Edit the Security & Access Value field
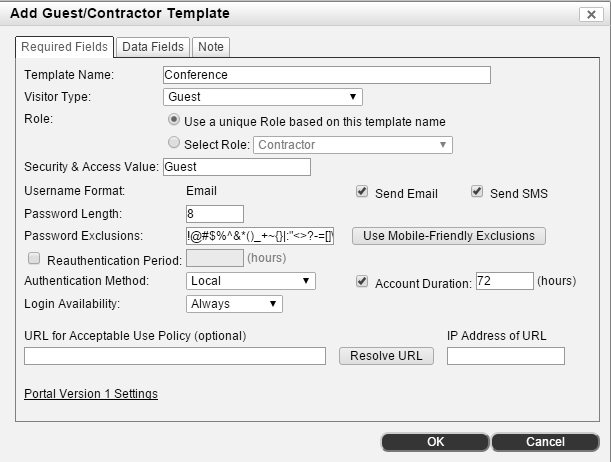The width and height of the screenshot is (611, 462). (x=236, y=167)
